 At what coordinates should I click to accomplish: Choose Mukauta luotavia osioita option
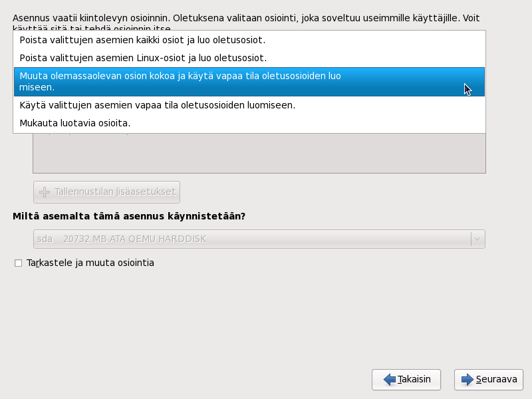75,123
